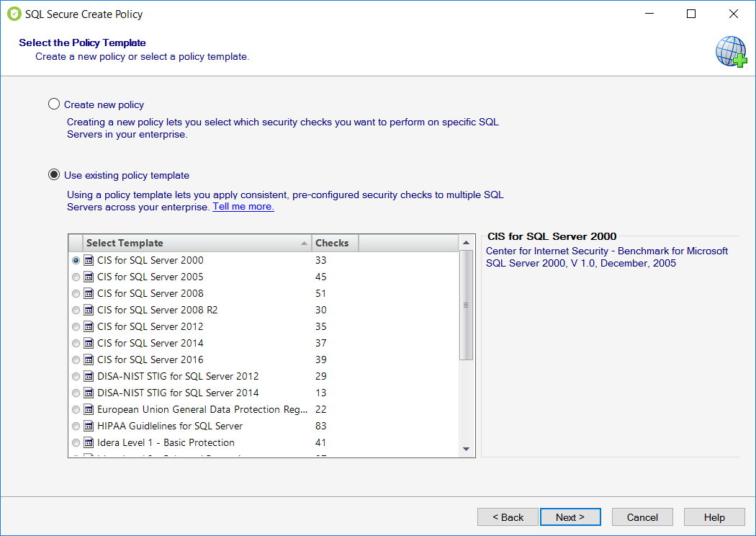Choose DISA-NIST STIG for SQL Server 2014 radio
The image size is (756, 536).
(x=76, y=393)
